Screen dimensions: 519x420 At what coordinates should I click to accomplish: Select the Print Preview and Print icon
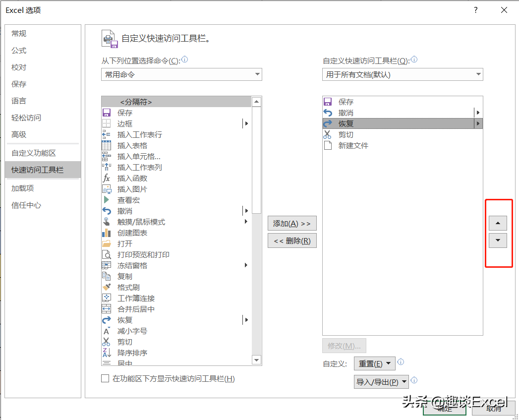point(106,254)
